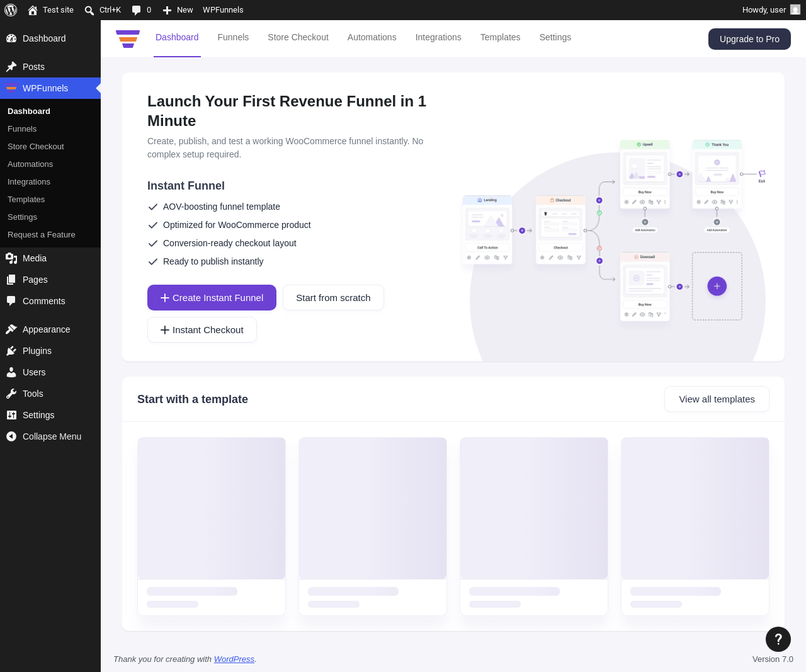The image size is (806, 672).
Task: Open Tools in the sidebar
Action: pyautogui.click(x=50, y=394)
